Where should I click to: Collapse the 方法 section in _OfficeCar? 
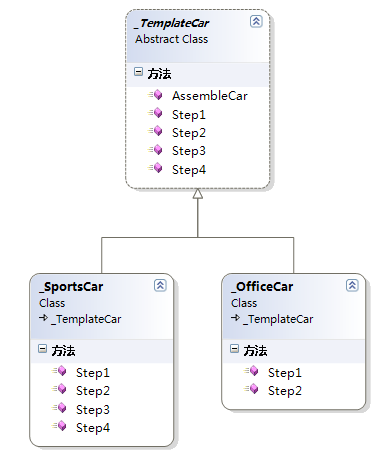point(234,349)
